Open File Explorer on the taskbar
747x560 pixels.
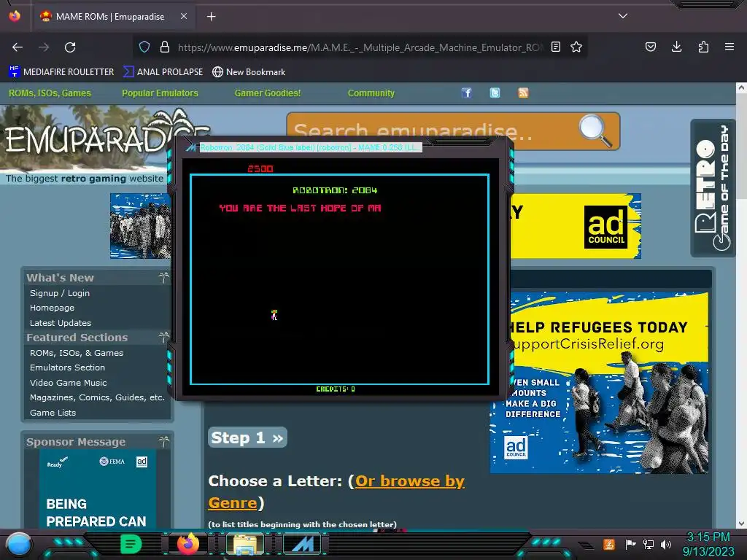point(245,544)
